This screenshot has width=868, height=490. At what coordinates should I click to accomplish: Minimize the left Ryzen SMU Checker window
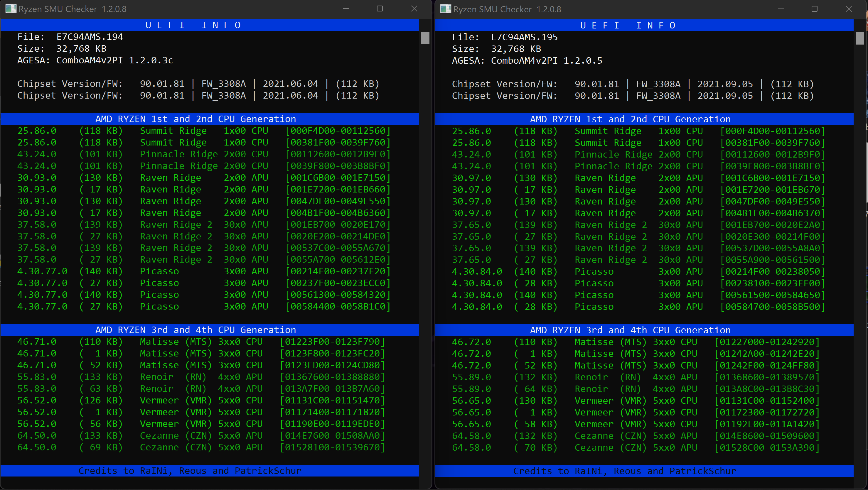[346, 9]
